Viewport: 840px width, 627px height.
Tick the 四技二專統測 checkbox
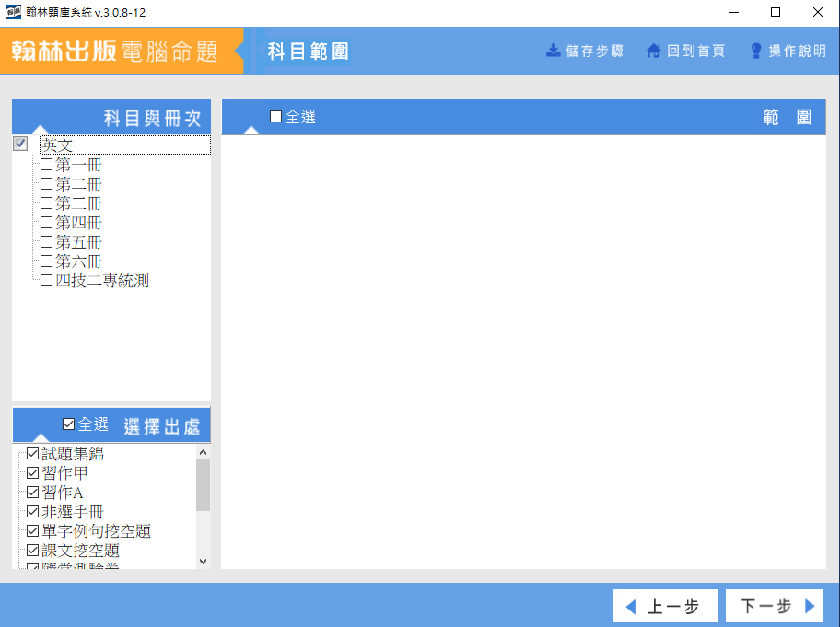(47, 281)
